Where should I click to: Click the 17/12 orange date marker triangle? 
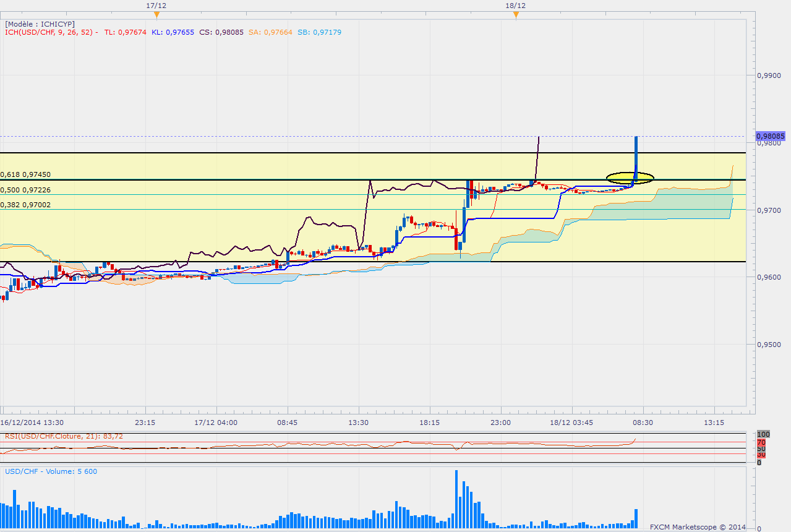(x=156, y=14)
